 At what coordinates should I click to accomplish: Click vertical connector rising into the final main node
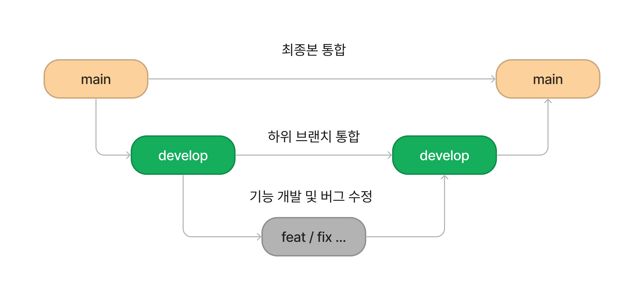[548, 125]
